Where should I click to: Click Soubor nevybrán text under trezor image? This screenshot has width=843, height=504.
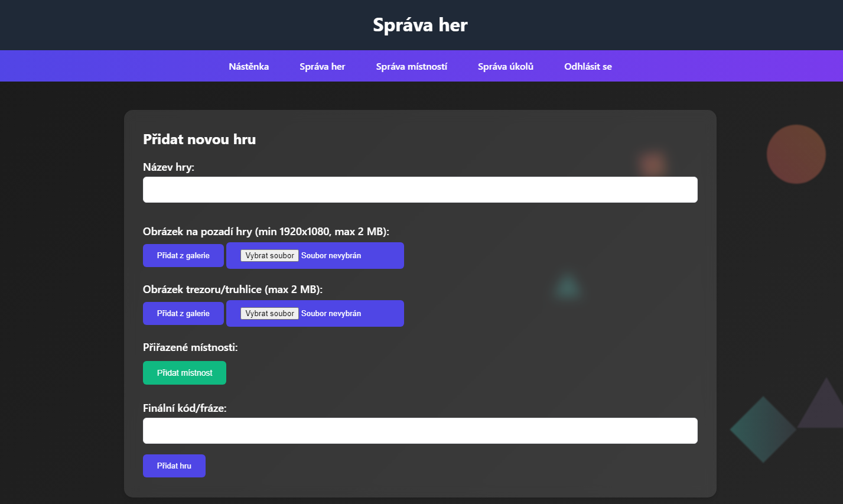tap(331, 314)
